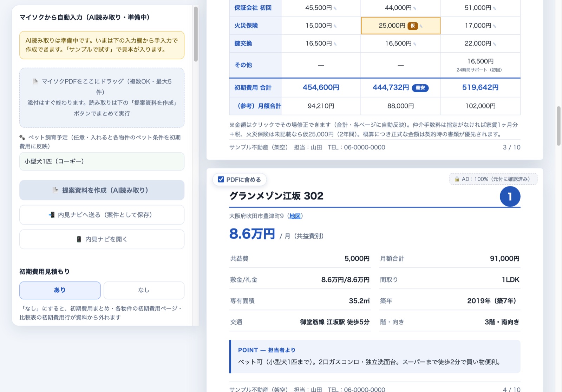This screenshot has width=562, height=392.
Task: Click the （参考）月額合計 row label
Action: [x=258, y=106]
